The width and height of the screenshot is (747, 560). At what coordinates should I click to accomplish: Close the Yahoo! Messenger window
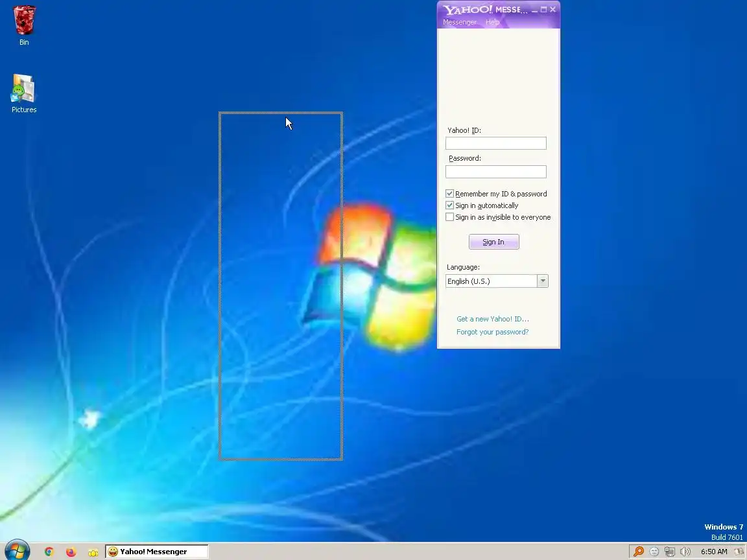(x=552, y=10)
